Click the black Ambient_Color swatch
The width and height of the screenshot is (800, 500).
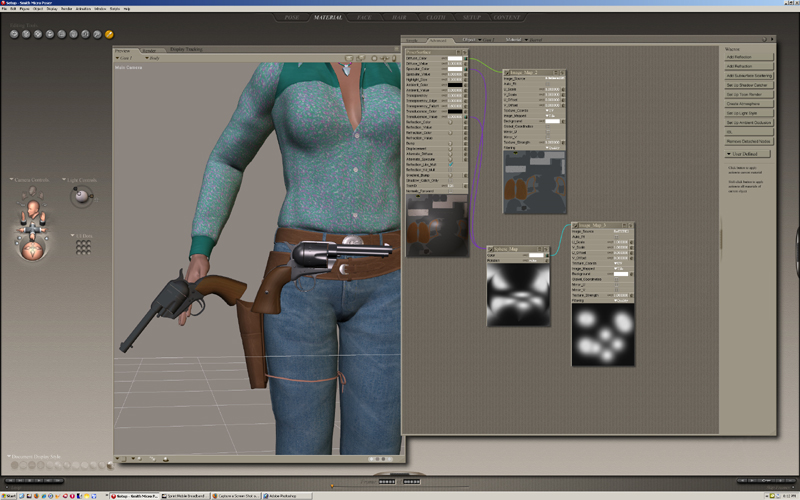(x=455, y=85)
